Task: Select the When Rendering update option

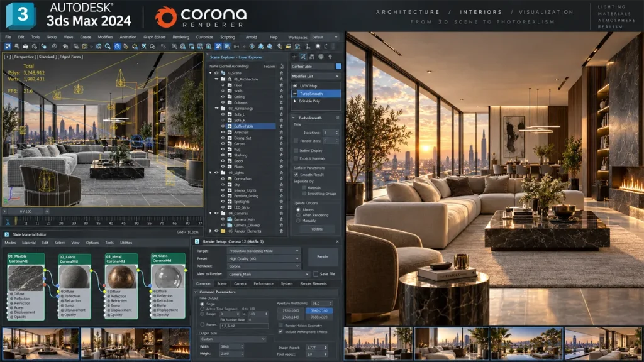Action: (x=298, y=215)
